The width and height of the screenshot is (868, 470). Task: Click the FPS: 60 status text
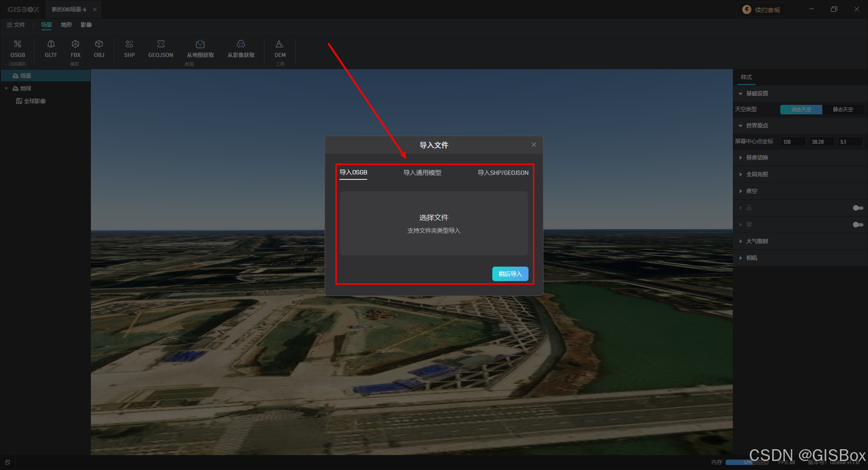tap(787, 462)
